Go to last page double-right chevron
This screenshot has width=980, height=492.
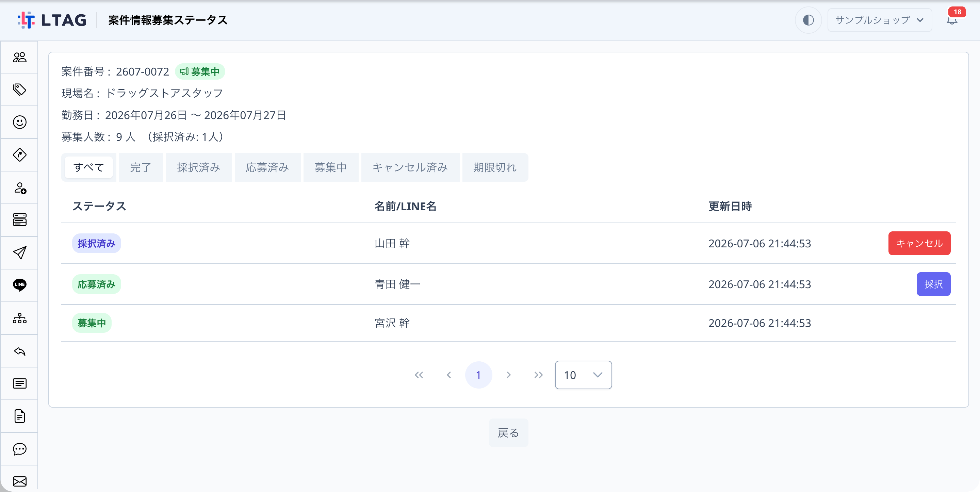click(x=538, y=375)
